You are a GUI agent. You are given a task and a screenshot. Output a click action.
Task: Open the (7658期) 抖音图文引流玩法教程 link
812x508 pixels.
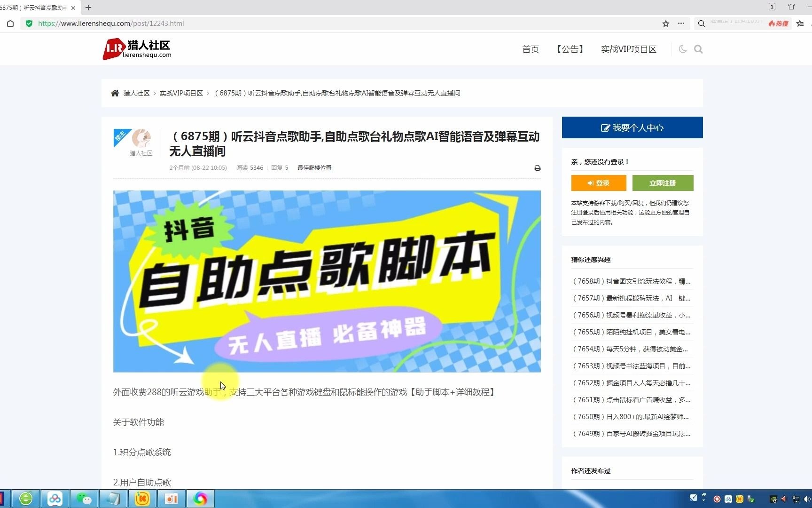point(631,281)
